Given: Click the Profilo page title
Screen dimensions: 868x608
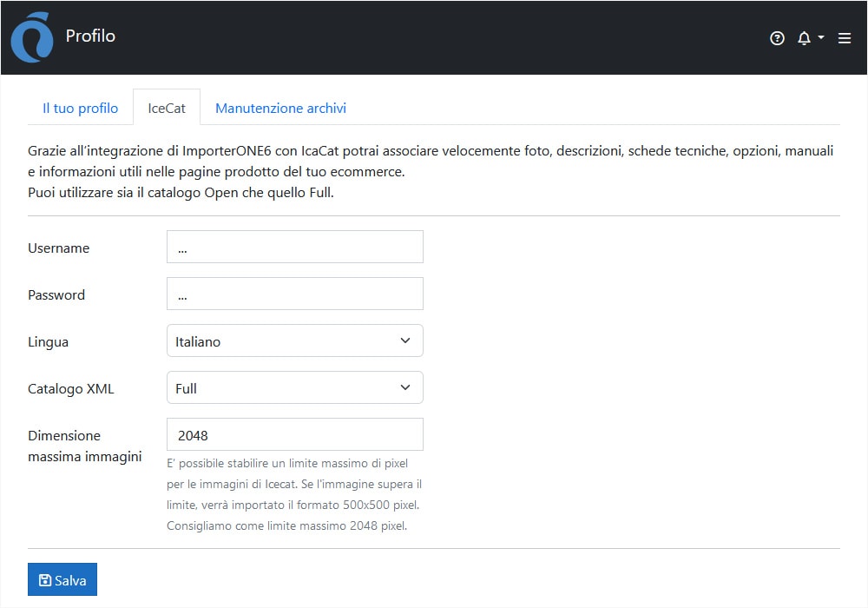Looking at the screenshot, I should pyautogui.click(x=90, y=36).
